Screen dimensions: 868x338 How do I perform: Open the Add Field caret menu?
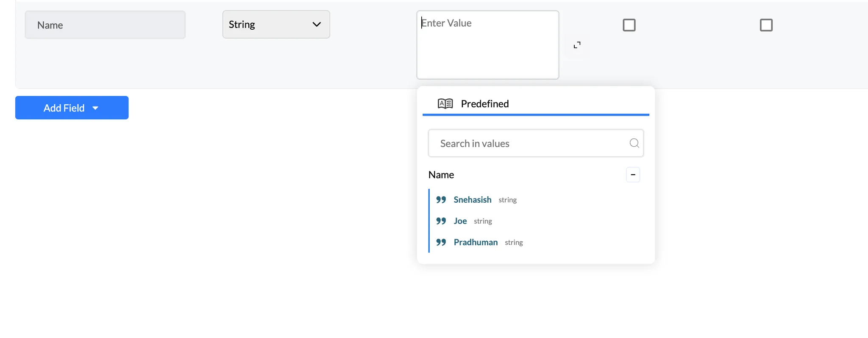pyautogui.click(x=95, y=108)
